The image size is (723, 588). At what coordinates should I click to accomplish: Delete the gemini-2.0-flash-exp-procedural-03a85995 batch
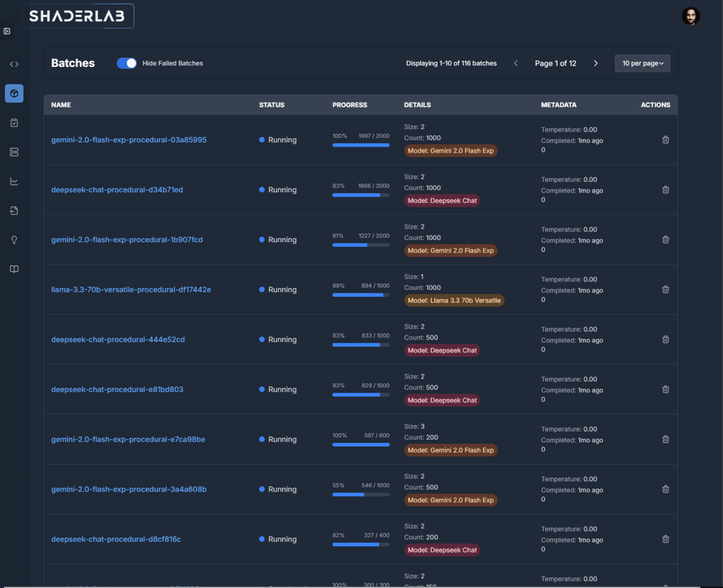pyautogui.click(x=665, y=140)
